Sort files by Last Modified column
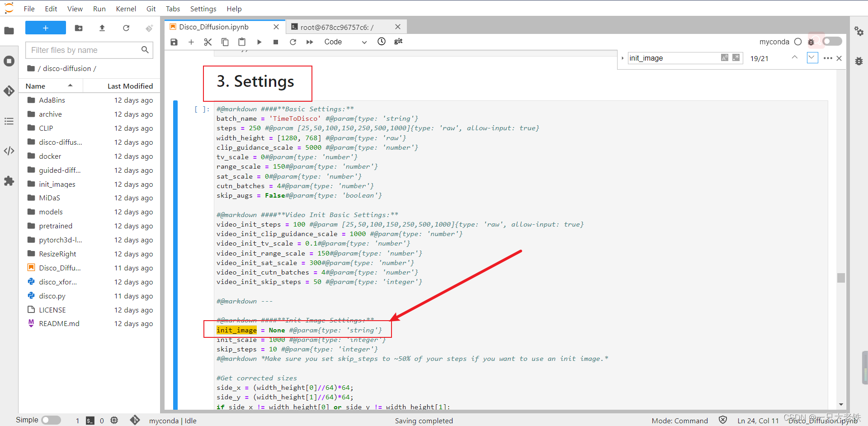Viewport: 868px width, 426px height. pyautogui.click(x=122, y=86)
